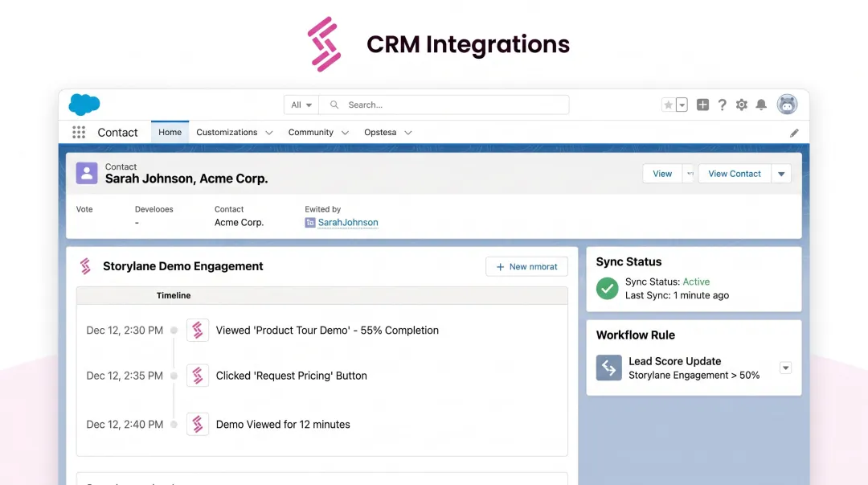Click Storylane icon on Demo Viewed row
The width and height of the screenshot is (868, 485).
198,425
